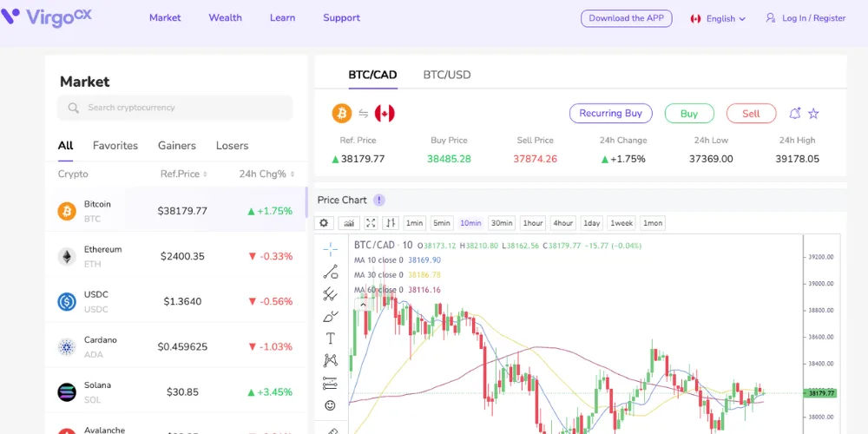The height and width of the screenshot is (434, 868).
Task: Click the fullscreen chart icon
Action: 371,223
